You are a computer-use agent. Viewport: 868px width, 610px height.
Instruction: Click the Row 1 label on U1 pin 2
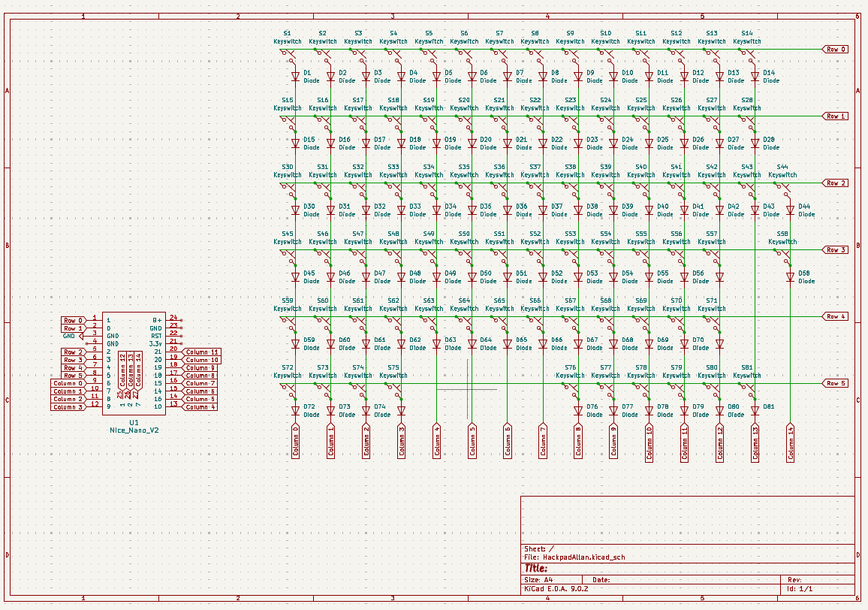coord(74,328)
